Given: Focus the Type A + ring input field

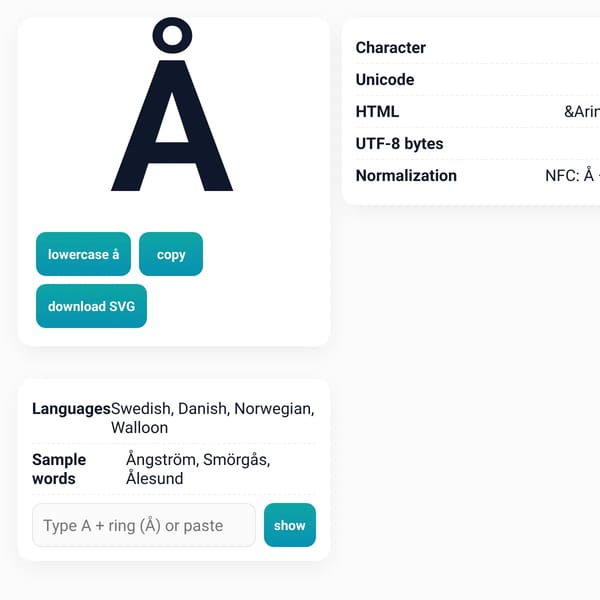Looking at the screenshot, I should point(144,525).
